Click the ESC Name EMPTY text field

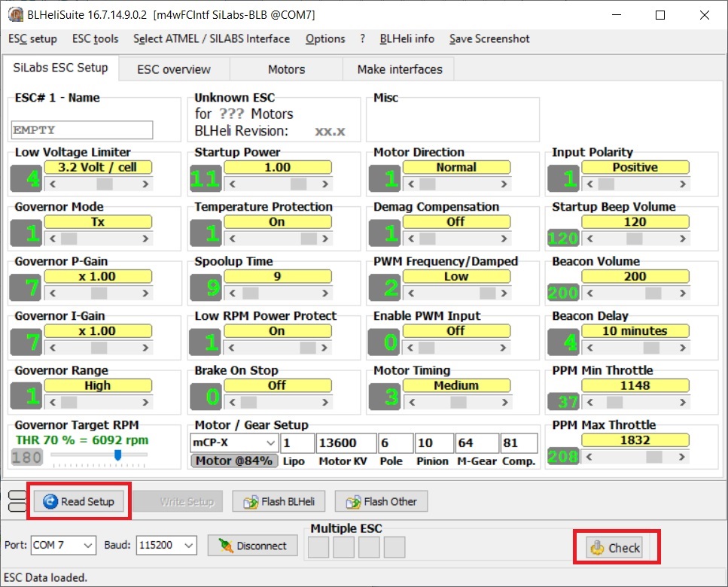(82, 130)
